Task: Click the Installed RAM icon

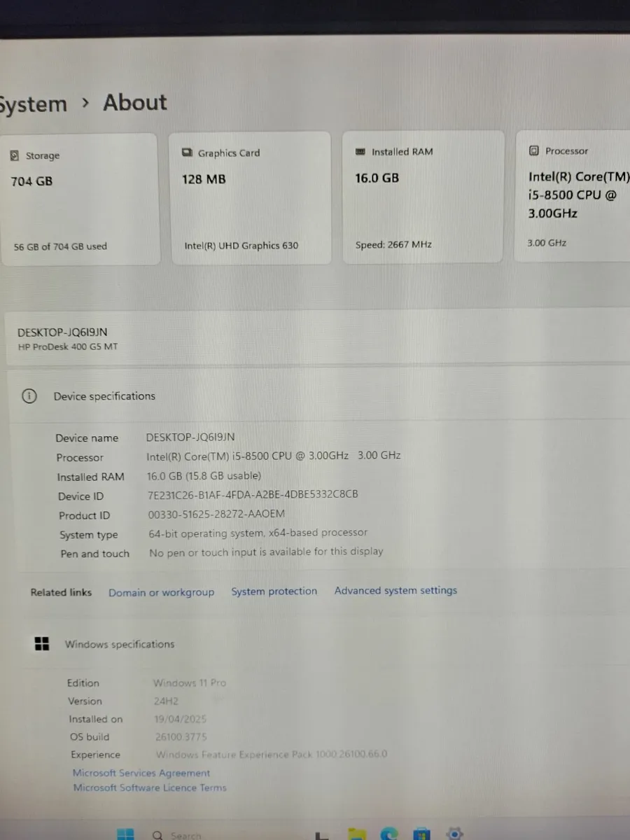Action: 360,151
